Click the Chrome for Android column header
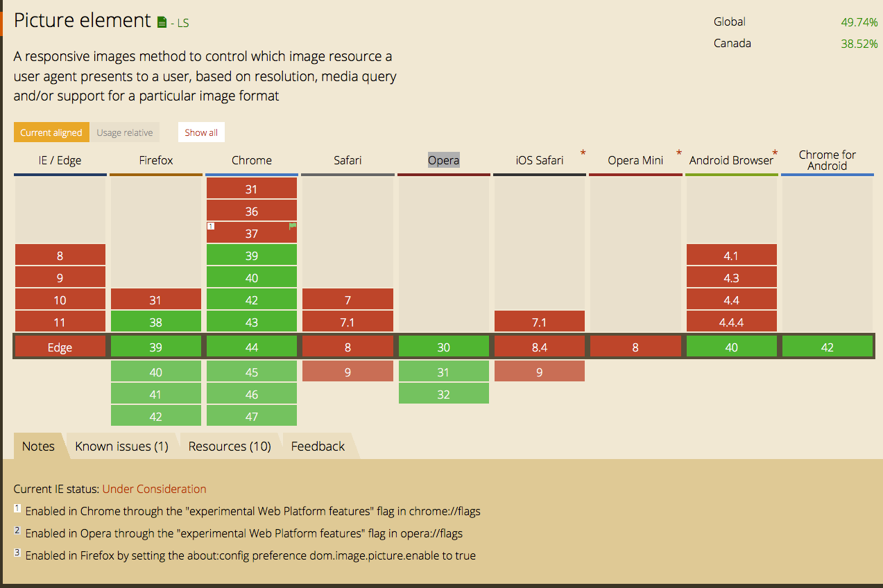 point(827,160)
